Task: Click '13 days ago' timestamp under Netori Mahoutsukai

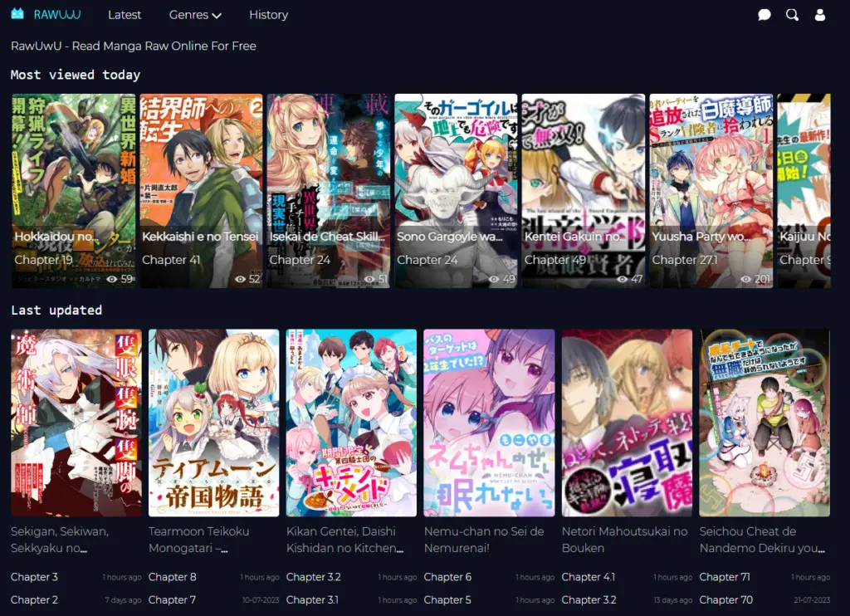Action: [x=672, y=600]
